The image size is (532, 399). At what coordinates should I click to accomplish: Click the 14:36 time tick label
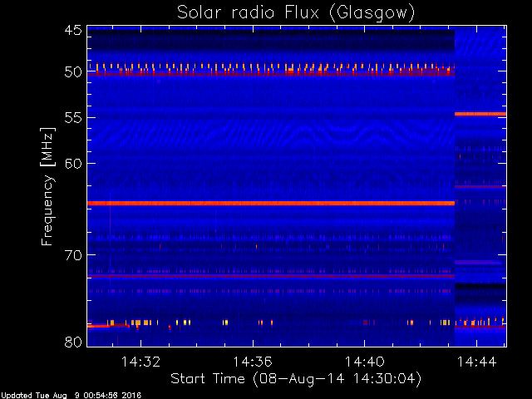pyautogui.click(x=253, y=362)
